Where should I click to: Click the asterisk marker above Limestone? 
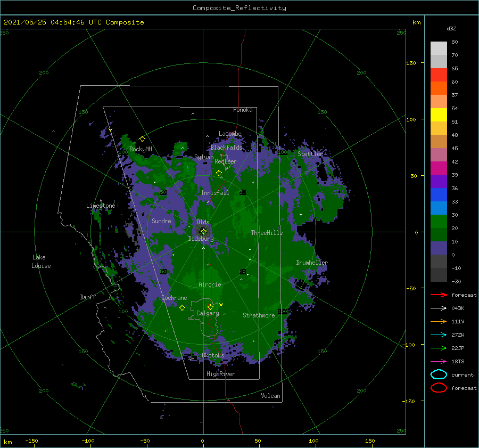(x=101, y=201)
